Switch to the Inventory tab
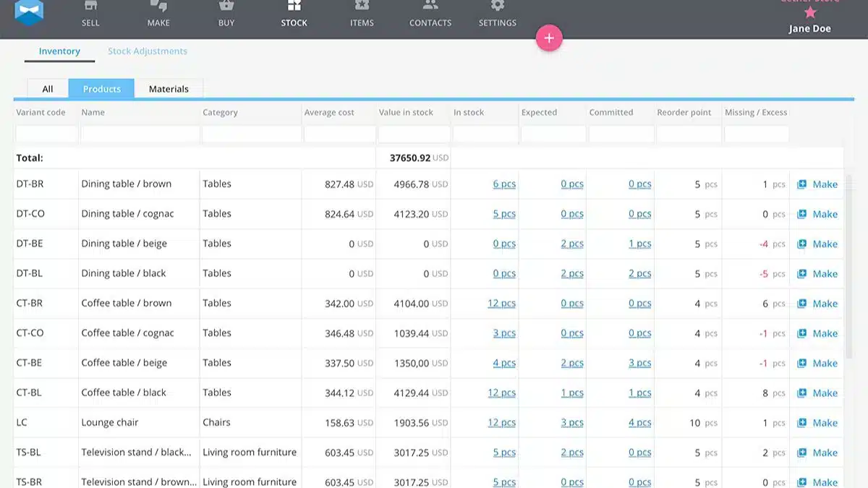 (59, 51)
